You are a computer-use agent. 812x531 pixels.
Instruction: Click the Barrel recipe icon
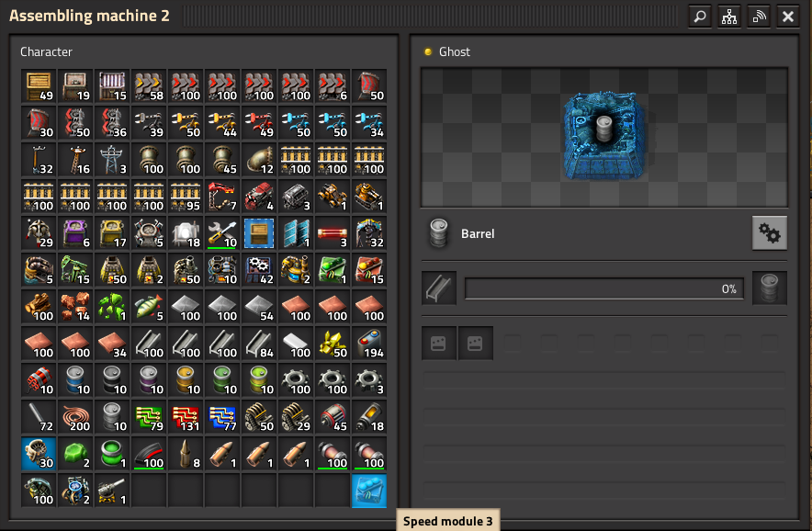click(439, 233)
